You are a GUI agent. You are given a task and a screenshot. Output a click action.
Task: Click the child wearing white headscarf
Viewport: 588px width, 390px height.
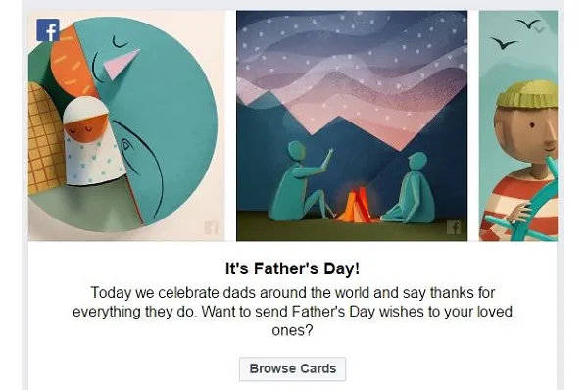(92, 142)
